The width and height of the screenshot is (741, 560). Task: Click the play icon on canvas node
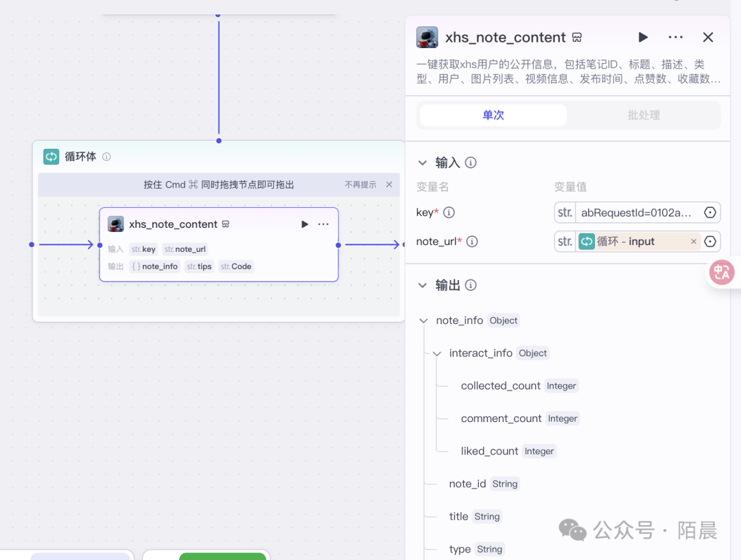(305, 224)
